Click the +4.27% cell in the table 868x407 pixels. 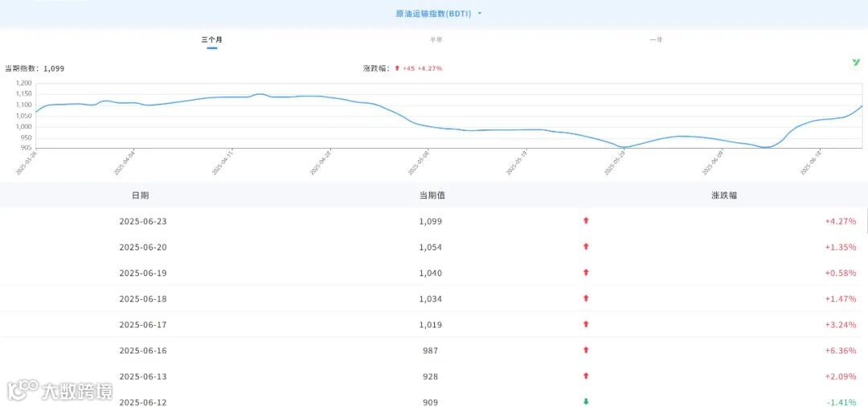click(x=841, y=221)
